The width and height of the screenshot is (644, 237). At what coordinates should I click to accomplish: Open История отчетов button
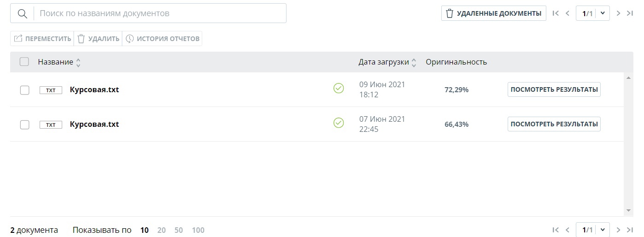(162, 39)
